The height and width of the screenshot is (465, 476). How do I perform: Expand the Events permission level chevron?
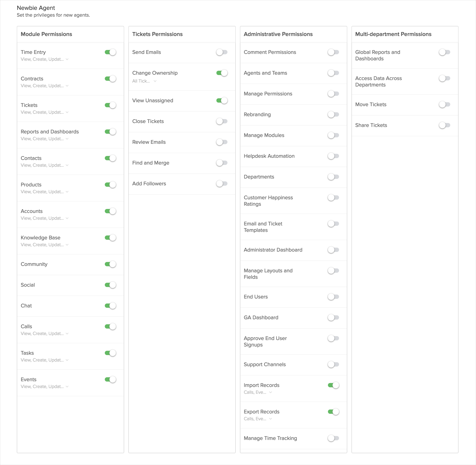[x=67, y=386]
